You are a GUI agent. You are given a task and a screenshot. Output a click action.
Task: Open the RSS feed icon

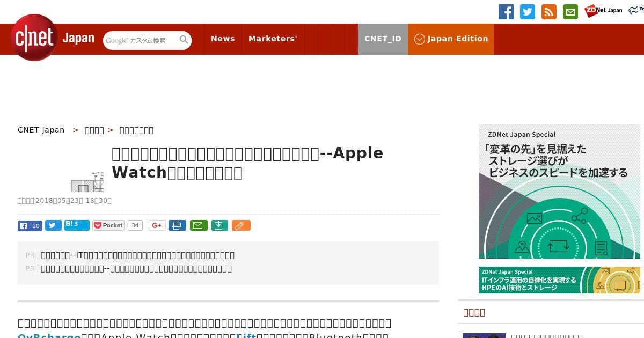point(549,12)
